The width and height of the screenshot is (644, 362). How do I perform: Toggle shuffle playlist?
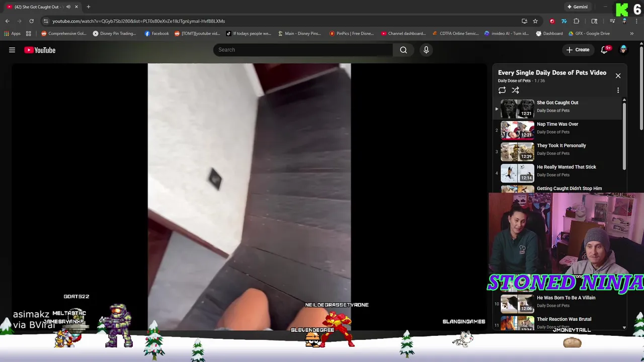[515, 90]
